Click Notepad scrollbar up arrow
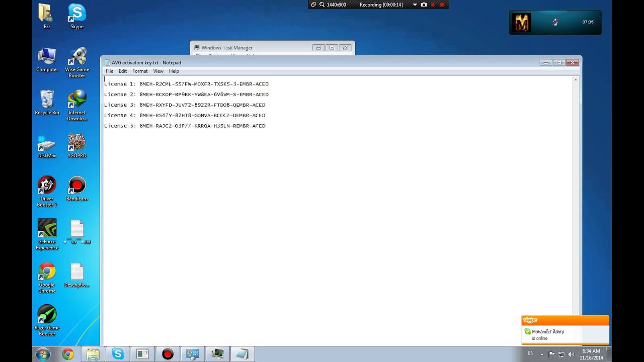The image size is (644, 362). [576, 79]
